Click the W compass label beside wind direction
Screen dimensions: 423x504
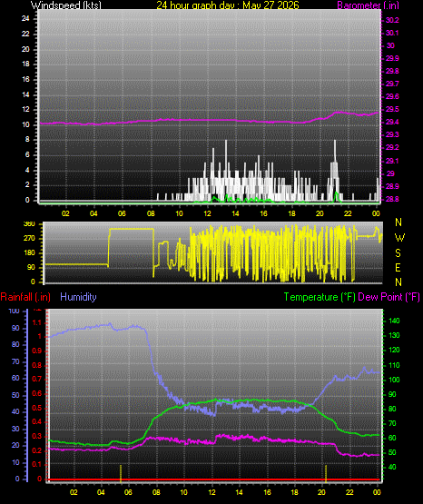point(399,238)
